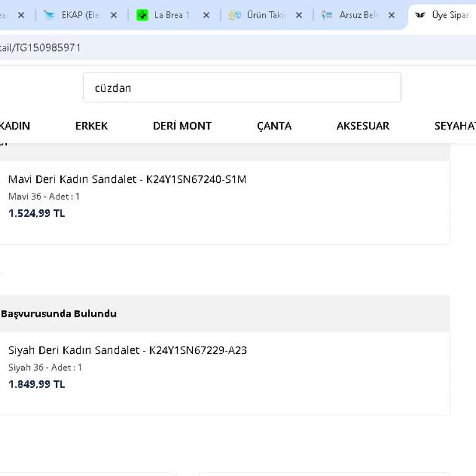Click the Siyah 36 - Adet : 1 text
The height and width of the screenshot is (476, 476).
point(45,368)
